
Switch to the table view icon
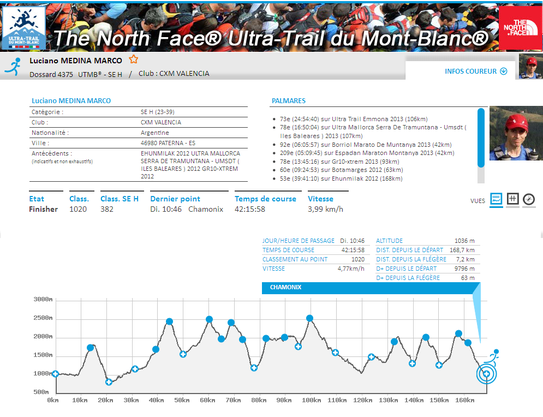[513, 199]
